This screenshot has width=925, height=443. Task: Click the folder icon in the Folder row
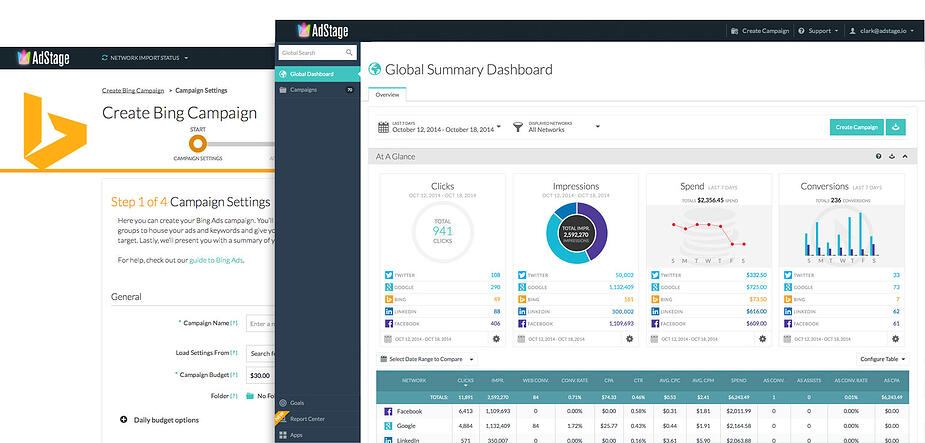click(250, 396)
